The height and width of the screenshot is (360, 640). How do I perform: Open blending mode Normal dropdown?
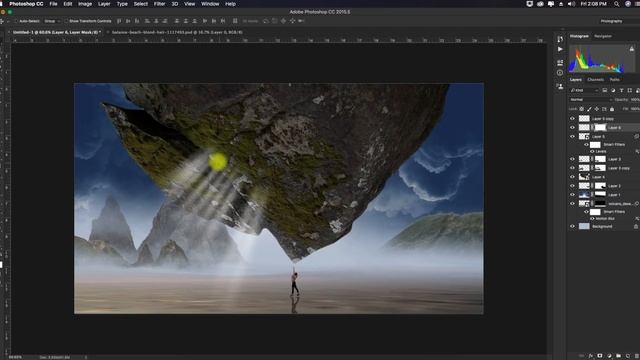(x=591, y=100)
